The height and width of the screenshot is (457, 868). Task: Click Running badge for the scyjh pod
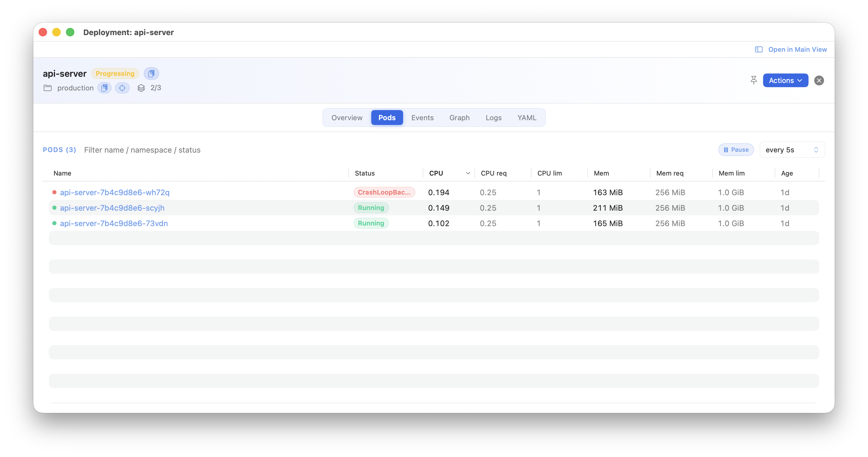pos(371,208)
